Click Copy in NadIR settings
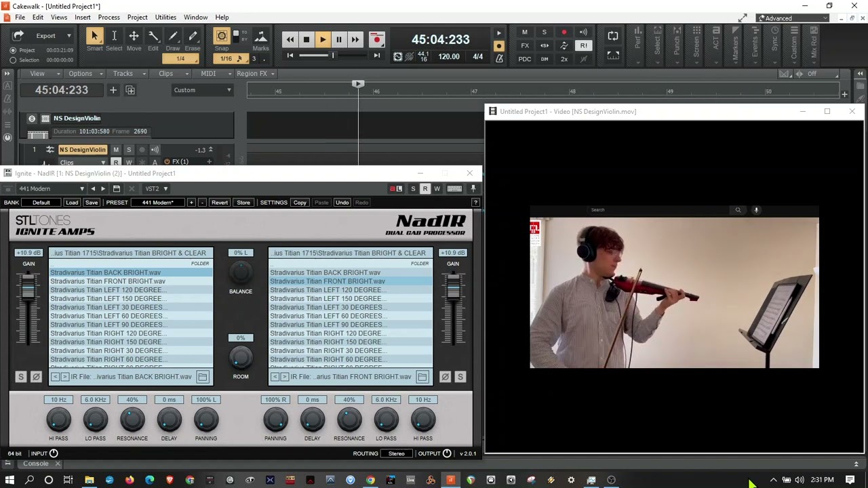The height and width of the screenshot is (488, 868). [300, 203]
